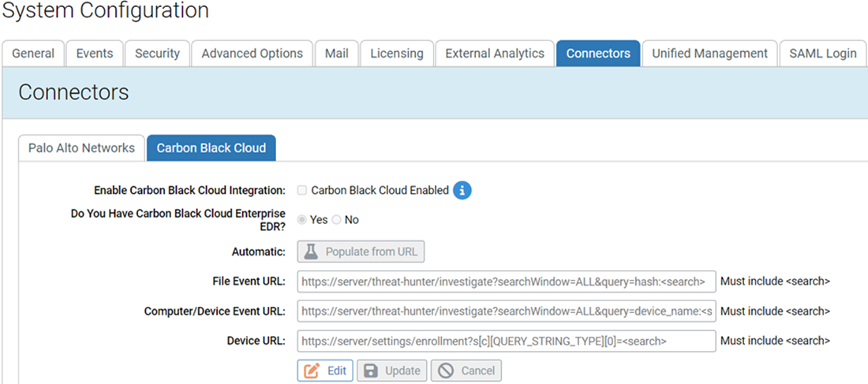The width and height of the screenshot is (868, 384).
Task: Click the Edit button label
Action: pos(337,371)
